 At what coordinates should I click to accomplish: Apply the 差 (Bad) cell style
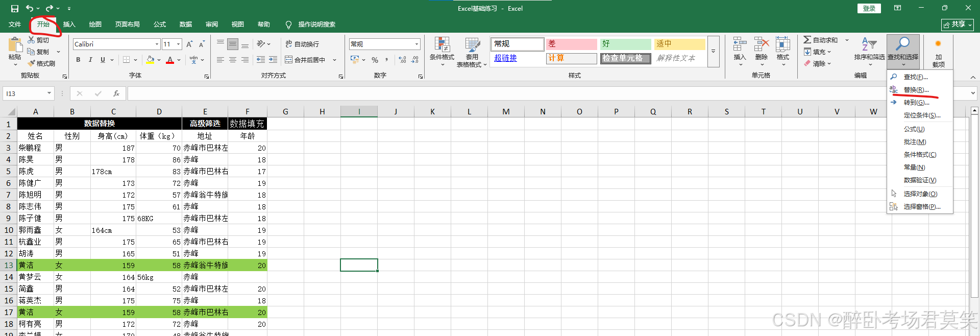[x=571, y=44]
